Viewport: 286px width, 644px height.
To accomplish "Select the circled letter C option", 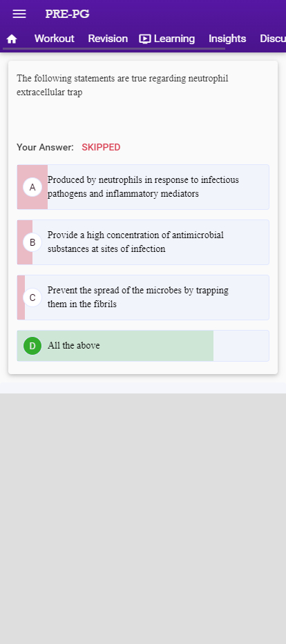I will pyautogui.click(x=32, y=297).
